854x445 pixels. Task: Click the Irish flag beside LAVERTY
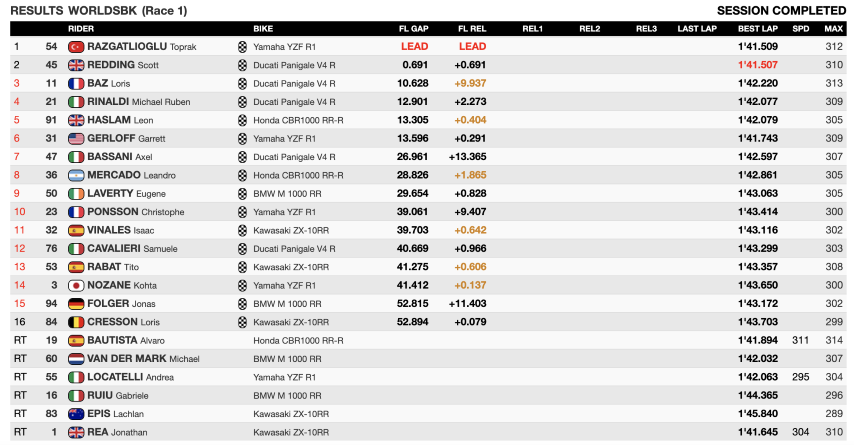[x=76, y=194]
